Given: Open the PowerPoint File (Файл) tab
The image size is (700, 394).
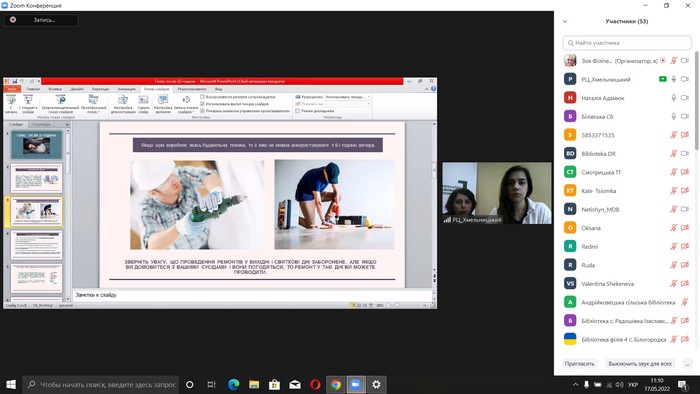Looking at the screenshot, I should [x=12, y=89].
